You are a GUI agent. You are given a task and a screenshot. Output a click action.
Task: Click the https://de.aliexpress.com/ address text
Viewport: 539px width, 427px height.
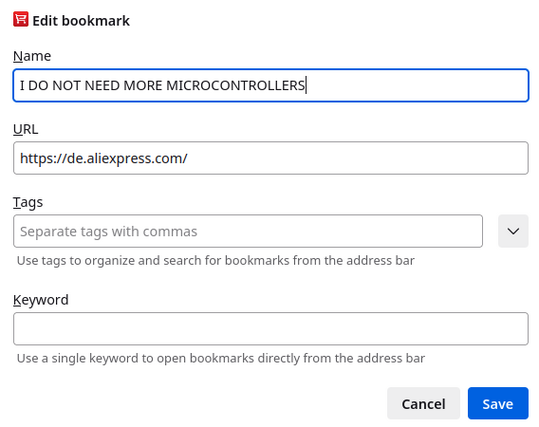coord(103,158)
